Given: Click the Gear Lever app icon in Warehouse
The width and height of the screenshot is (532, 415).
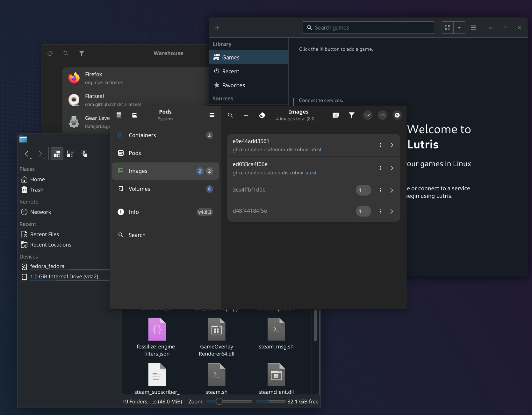Looking at the screenshot, I should (74, 122).
